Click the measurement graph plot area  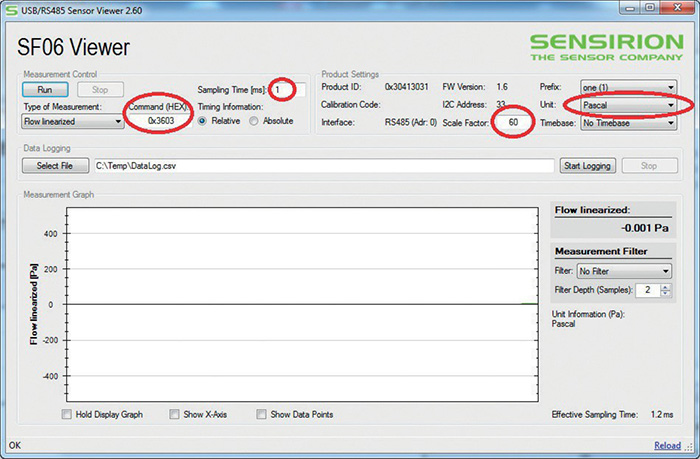coord(302,305)
